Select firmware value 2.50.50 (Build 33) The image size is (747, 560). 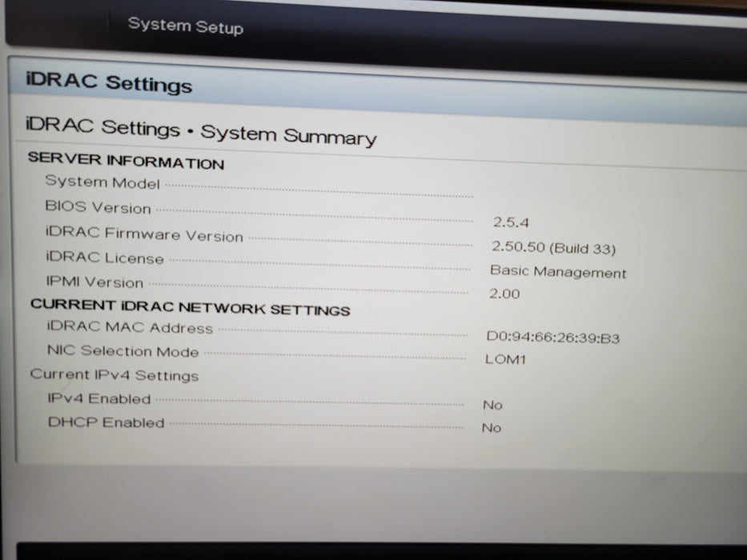pyautogui.click(x=553, y=248)
